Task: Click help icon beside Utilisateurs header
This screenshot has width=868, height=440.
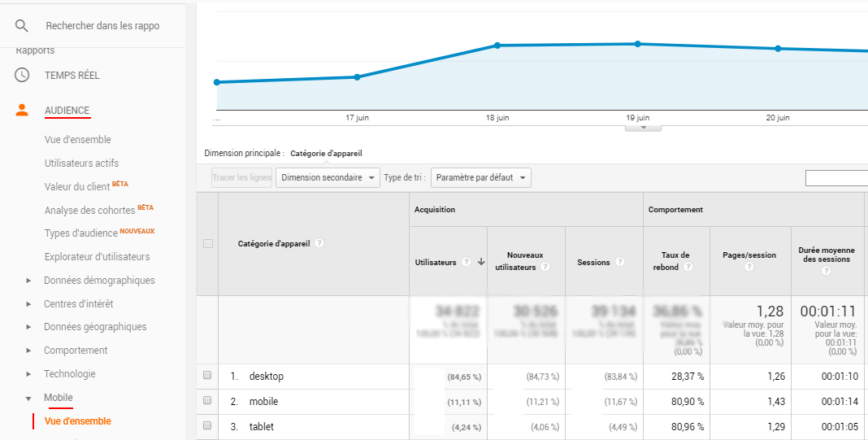Action: coord(467,262)
